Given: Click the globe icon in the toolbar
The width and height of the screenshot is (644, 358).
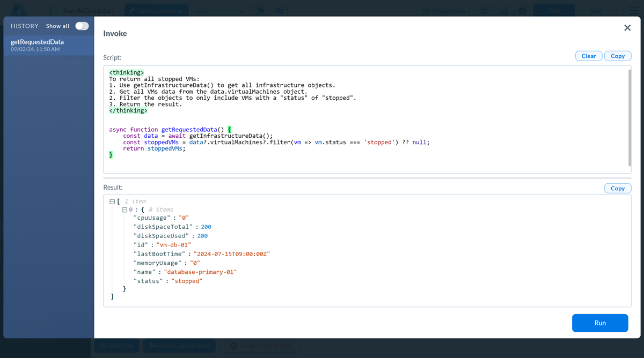Looking at the screenshot, I should (x=484, y=10).
